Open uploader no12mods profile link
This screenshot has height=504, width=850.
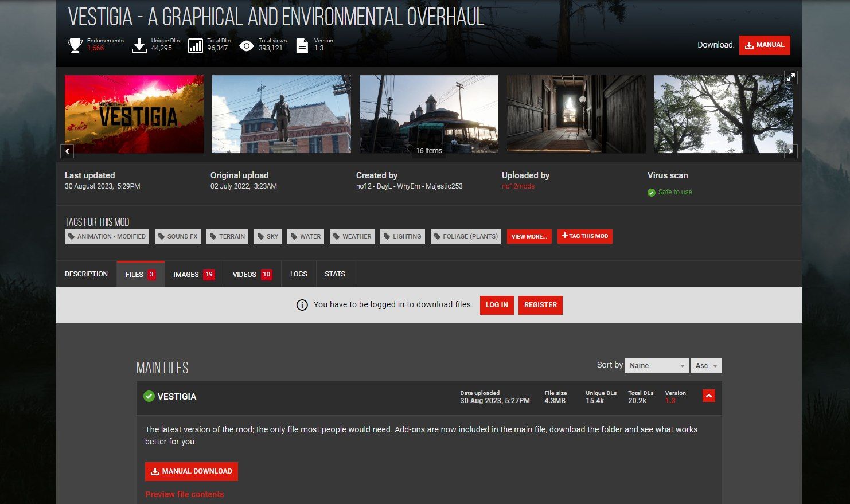click(x=518, y=186)
